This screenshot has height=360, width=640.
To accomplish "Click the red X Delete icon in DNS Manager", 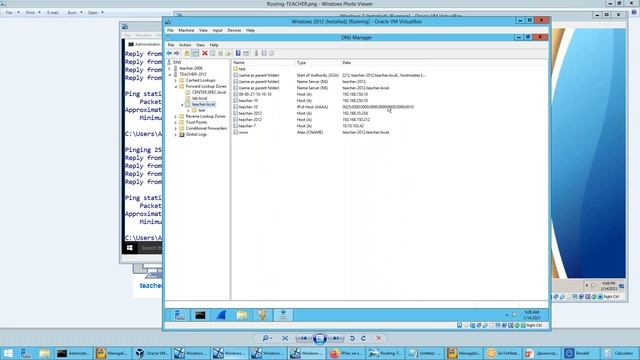I will point(205,53).
